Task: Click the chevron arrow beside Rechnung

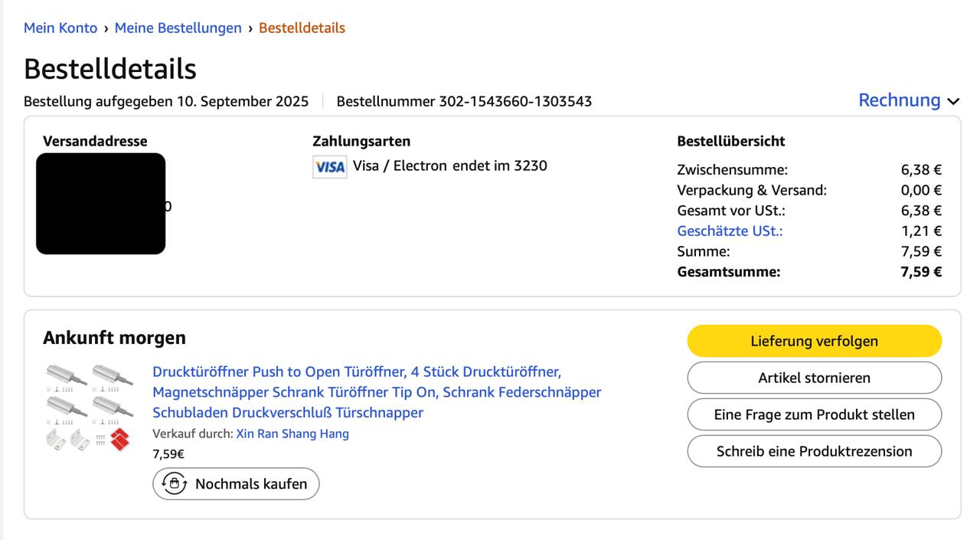Action: [953, 101]
